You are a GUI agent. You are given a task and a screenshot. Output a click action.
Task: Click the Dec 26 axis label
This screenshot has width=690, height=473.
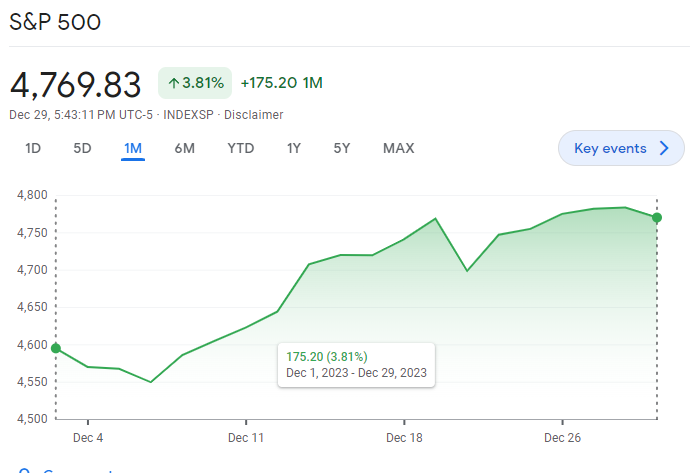coord(562,438)
